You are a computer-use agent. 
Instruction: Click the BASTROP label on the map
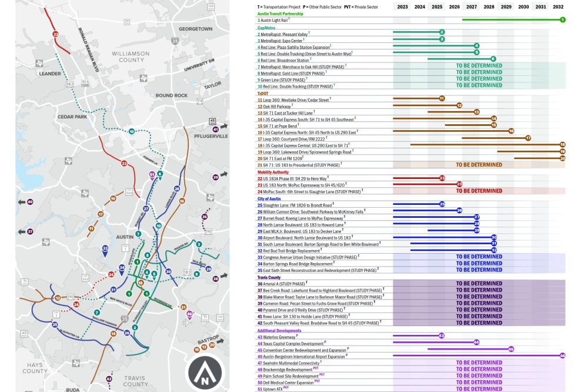pyautogui.click(x=208, y=339)
